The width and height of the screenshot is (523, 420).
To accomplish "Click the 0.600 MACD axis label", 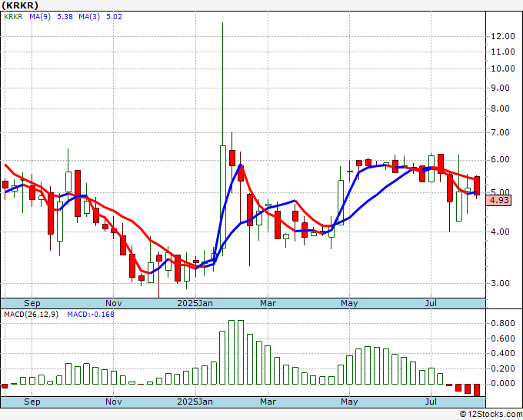I will pyautogui.click(x=503, y=338).
